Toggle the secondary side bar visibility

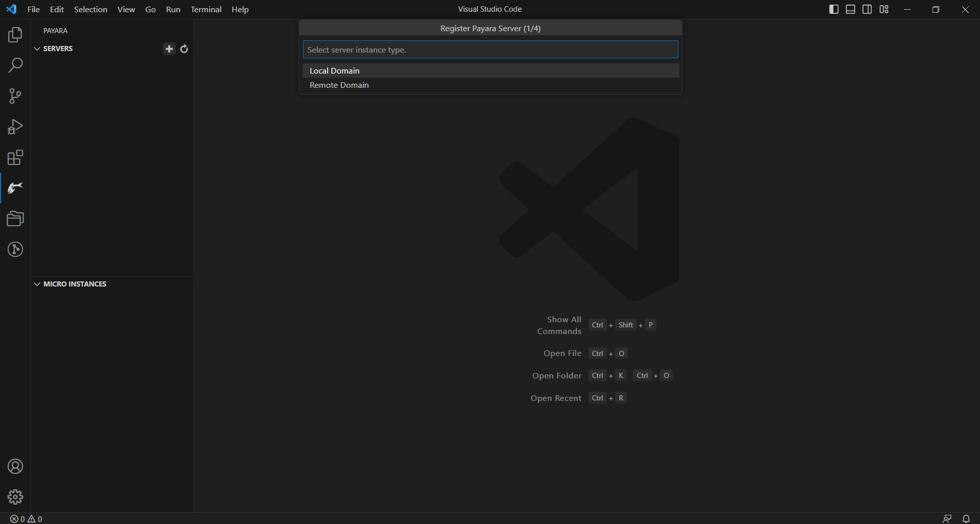[x=867, y=9]
